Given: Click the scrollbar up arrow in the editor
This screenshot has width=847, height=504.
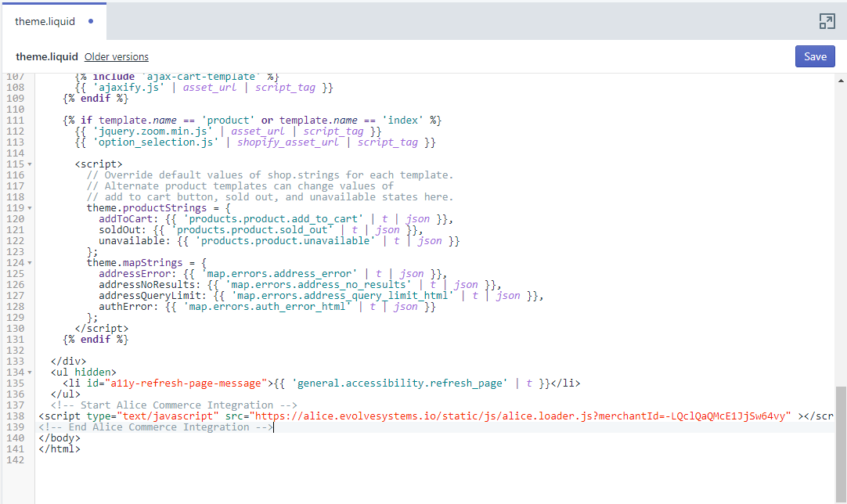Looking at the screenshot, I should click(841, 81).
